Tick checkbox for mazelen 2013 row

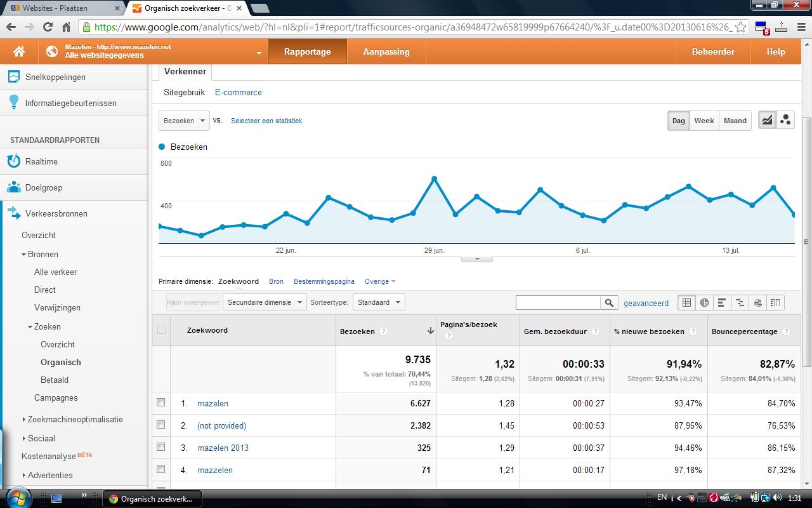(160, 447)
